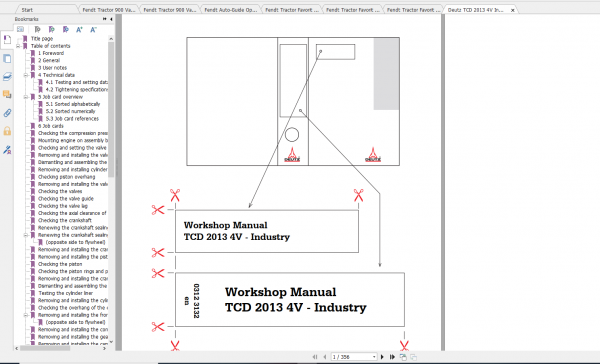
Task: Collapse the Removing and installing the front node
Action: 26,315
